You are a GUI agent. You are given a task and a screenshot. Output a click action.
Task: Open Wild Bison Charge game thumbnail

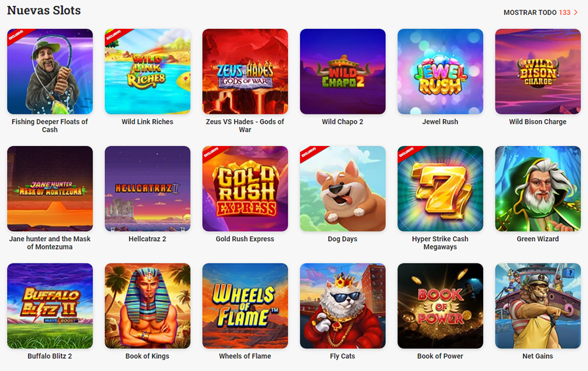pos(538,71)
